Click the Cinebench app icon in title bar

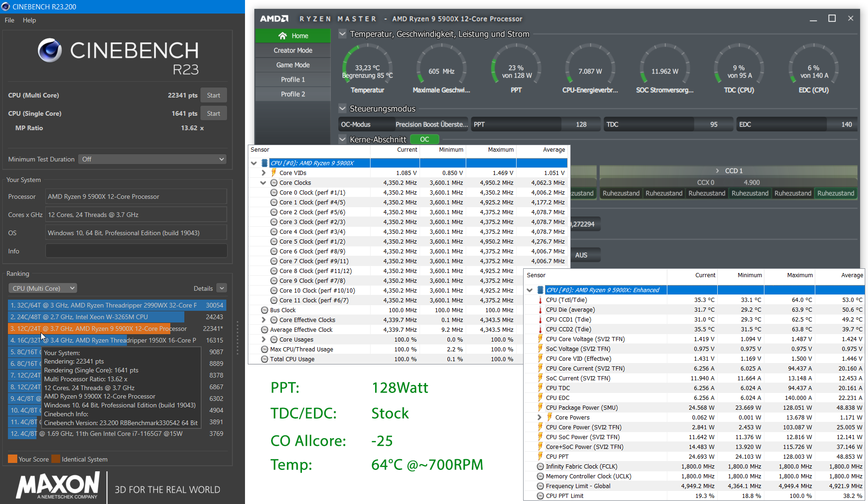[6, 7]
